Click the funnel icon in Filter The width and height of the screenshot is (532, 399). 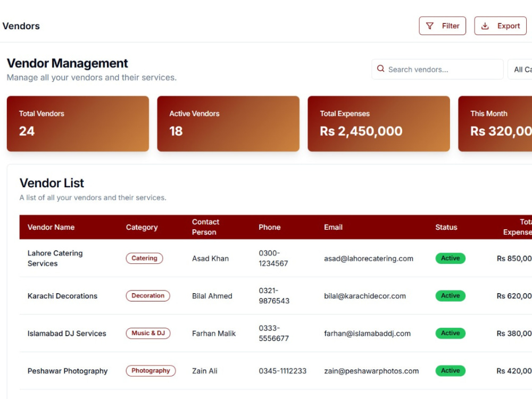[x=429, y=26]
